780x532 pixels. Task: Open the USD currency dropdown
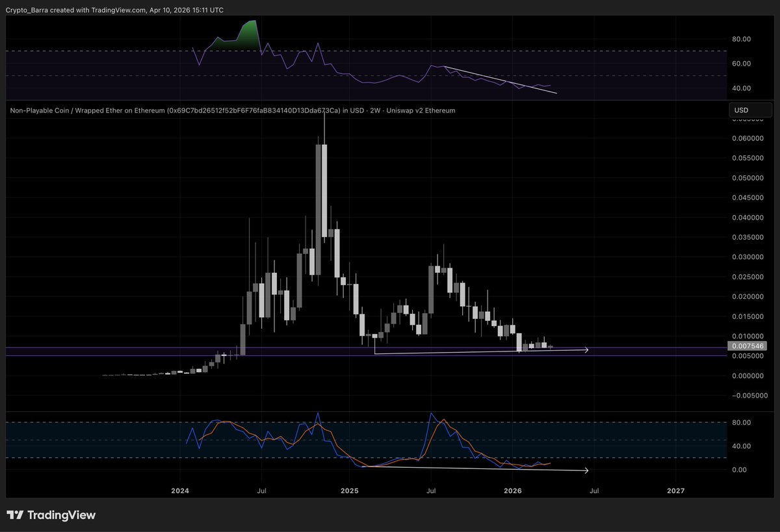click(x=750, y=110)
